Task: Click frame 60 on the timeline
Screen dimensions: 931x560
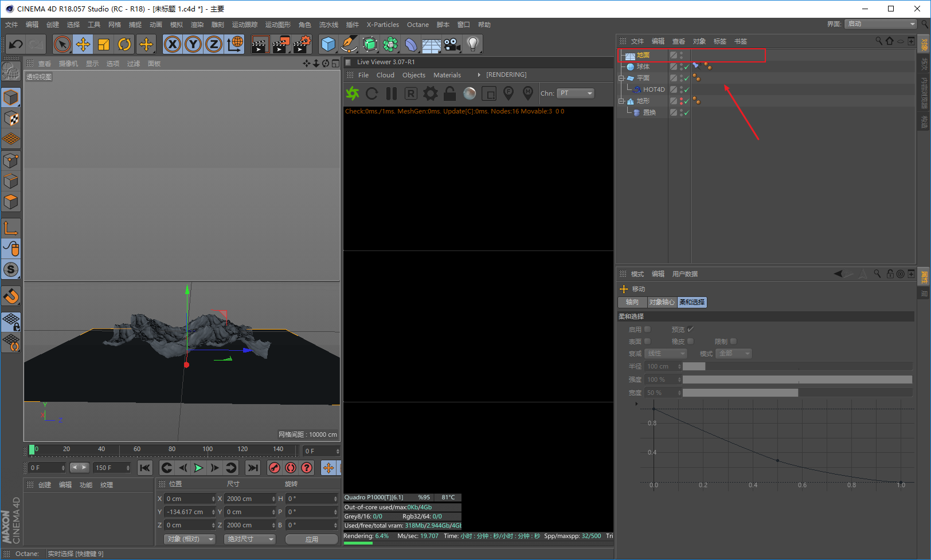Action: click(x=137, y=449)
